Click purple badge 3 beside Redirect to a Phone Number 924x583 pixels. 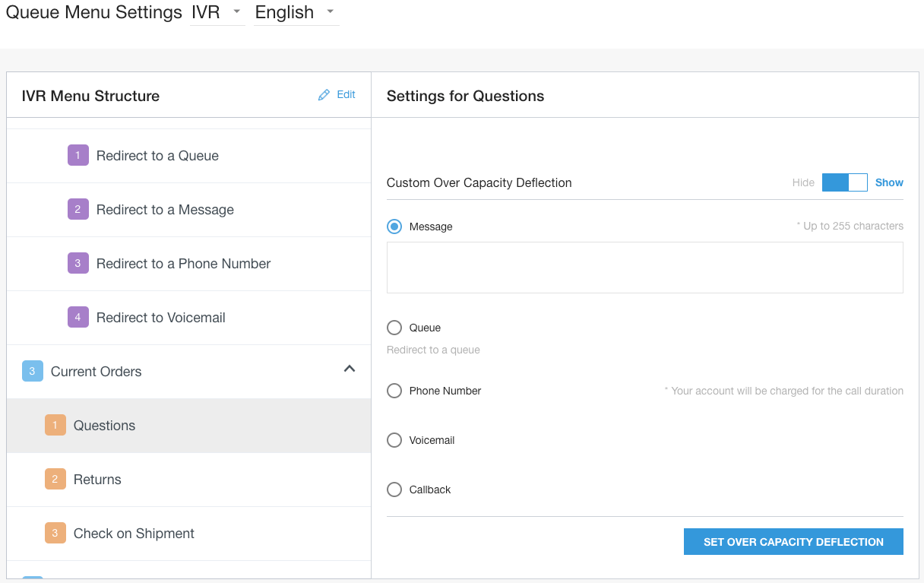[78, 263]
